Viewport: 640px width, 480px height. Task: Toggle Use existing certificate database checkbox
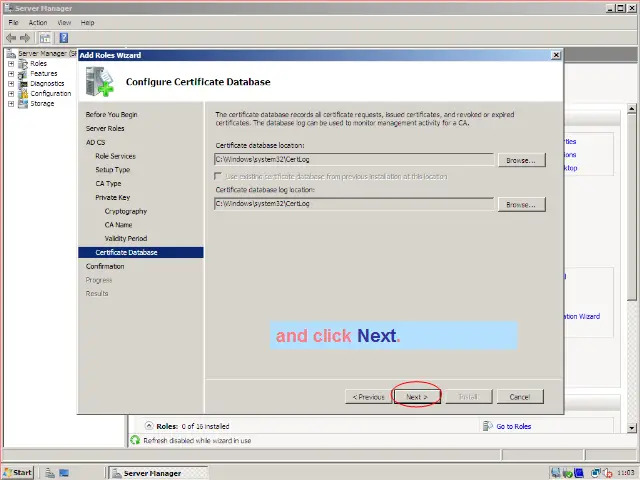point(218,176)
